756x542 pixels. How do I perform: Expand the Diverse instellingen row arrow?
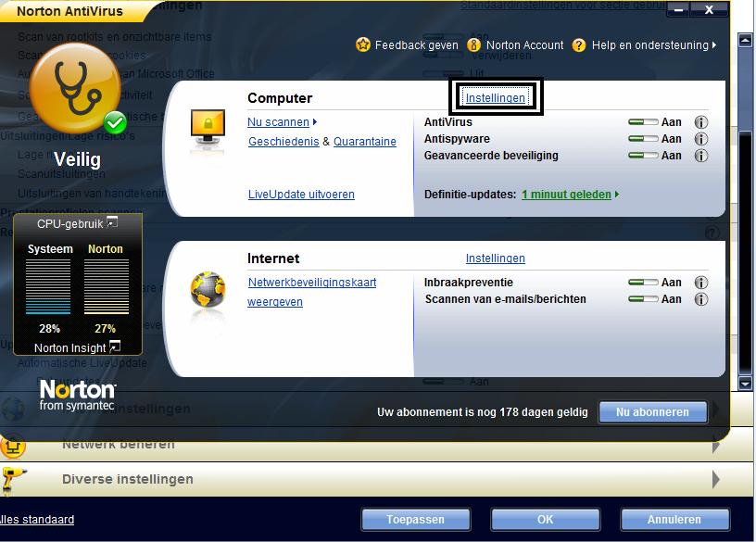(716, 479)
